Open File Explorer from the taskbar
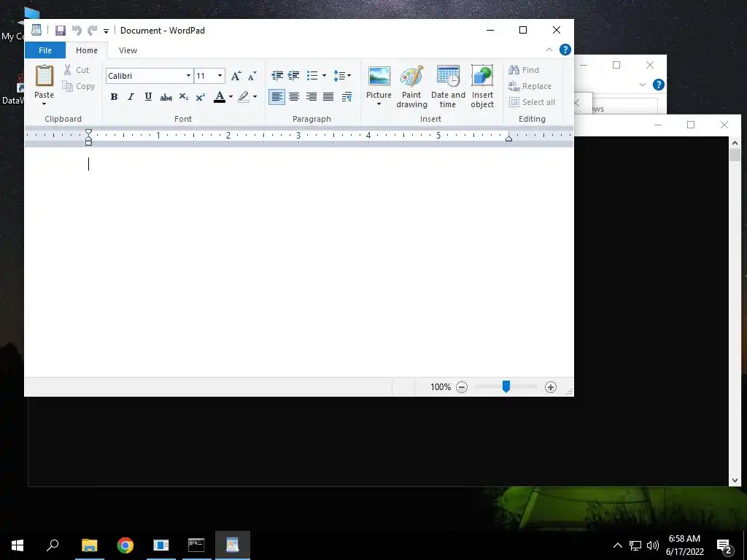Screen dimensions: 747x560 89,545
